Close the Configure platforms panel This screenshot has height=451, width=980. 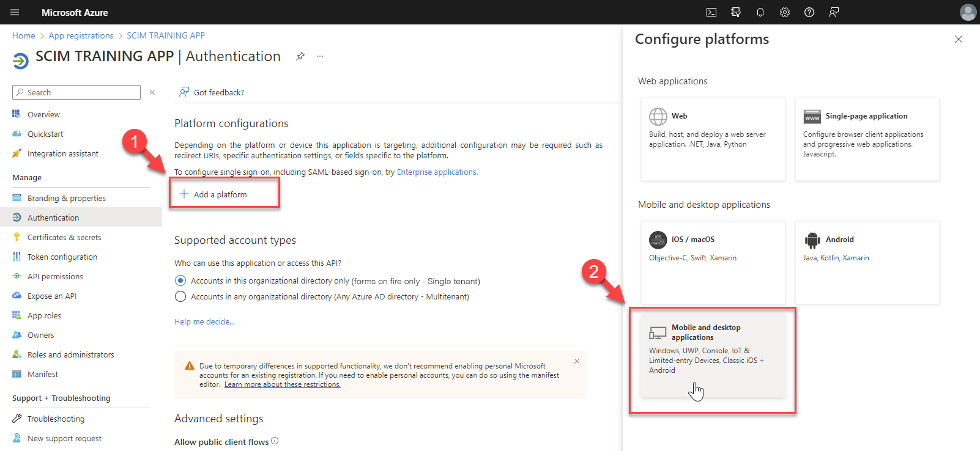point(959,39)
